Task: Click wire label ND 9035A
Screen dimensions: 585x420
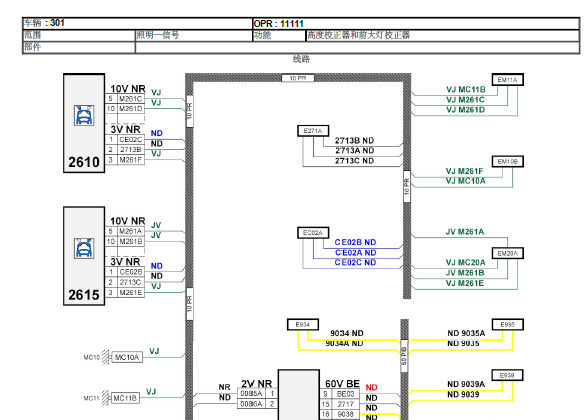Action: (466, 333)
